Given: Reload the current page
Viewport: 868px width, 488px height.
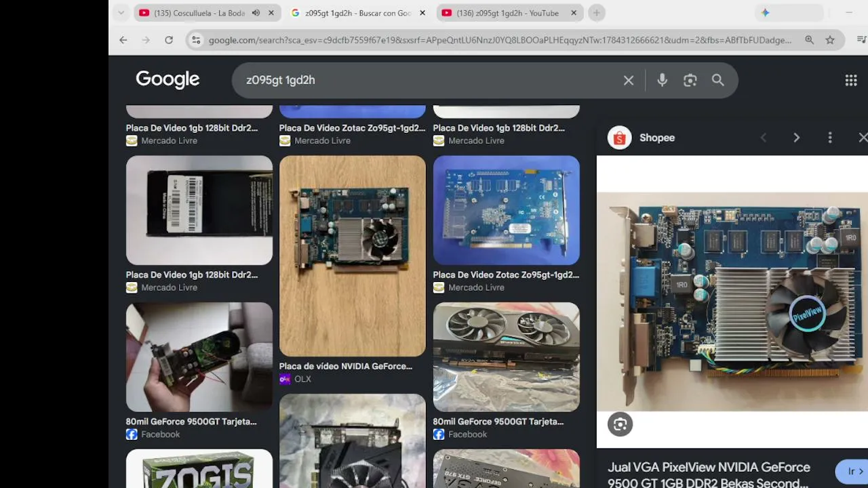Looking at the screenshot, I should coord(169,40).
